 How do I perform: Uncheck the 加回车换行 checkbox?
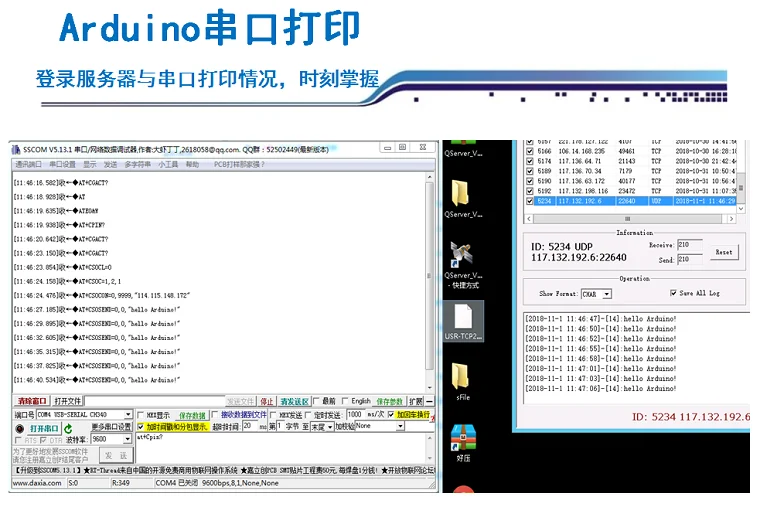[x=391, y=415]
